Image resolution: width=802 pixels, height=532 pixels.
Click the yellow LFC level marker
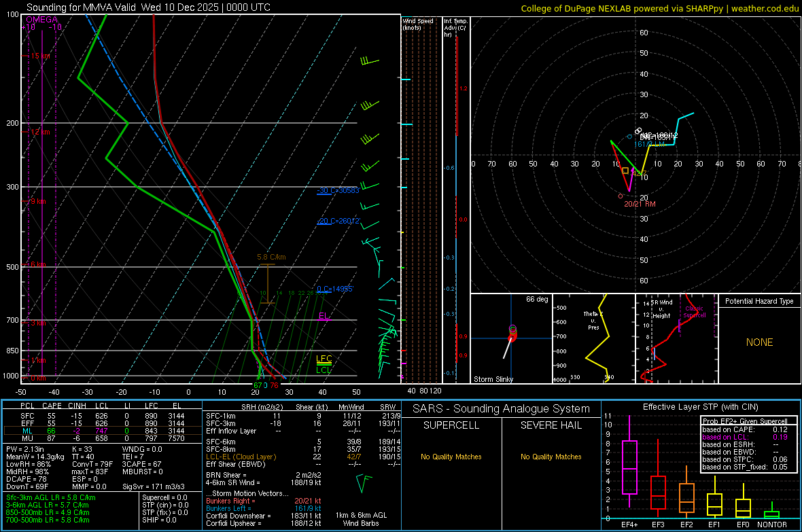coord(324,359)
